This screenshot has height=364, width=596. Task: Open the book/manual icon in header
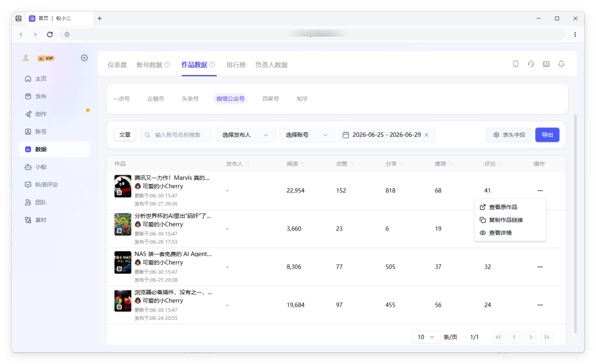point(546,64)
